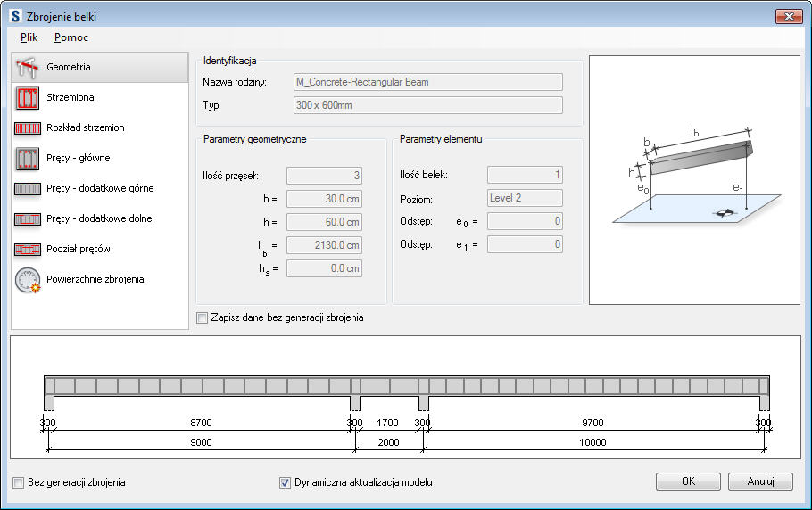Open the Strzemiona stirrups icon
Viewport: 812px width, 510px height.
[28, 98]
